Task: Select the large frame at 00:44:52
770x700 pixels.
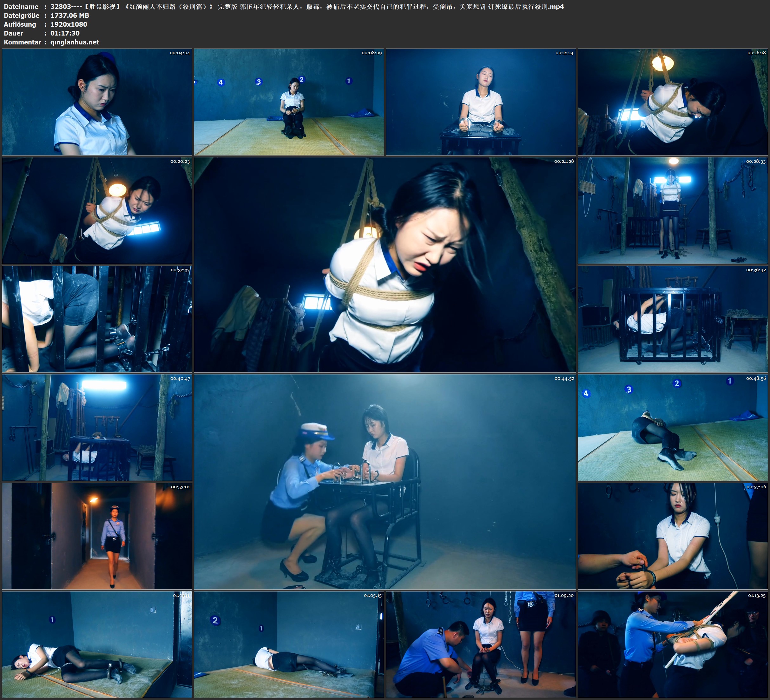Action: [385, 481]
